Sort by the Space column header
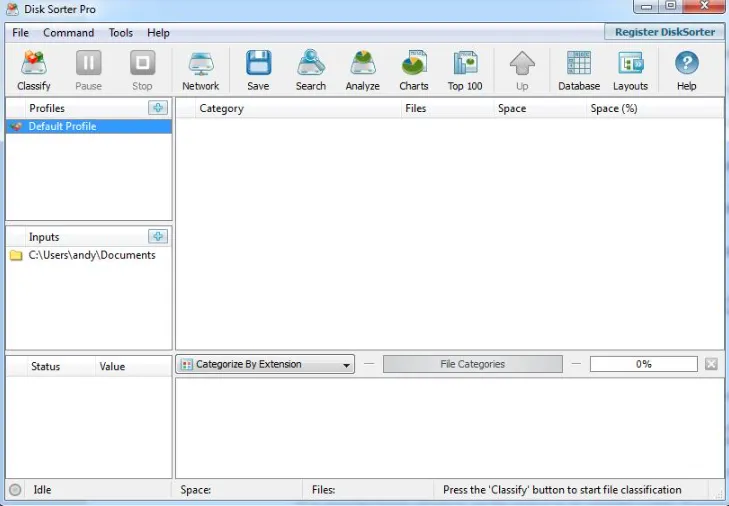Viewport: 729px width, 506px height. [540, 108]
